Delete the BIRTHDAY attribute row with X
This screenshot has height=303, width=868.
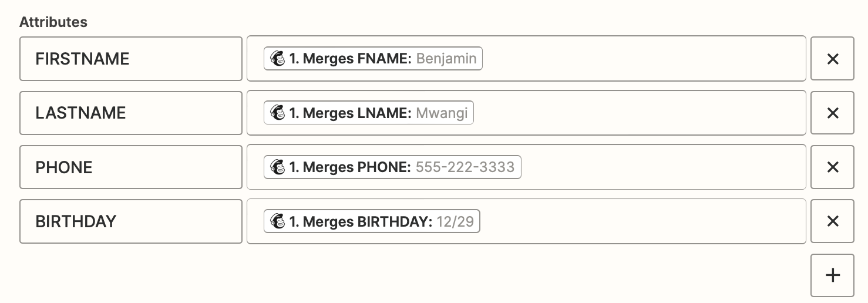(x=832, y=221)
